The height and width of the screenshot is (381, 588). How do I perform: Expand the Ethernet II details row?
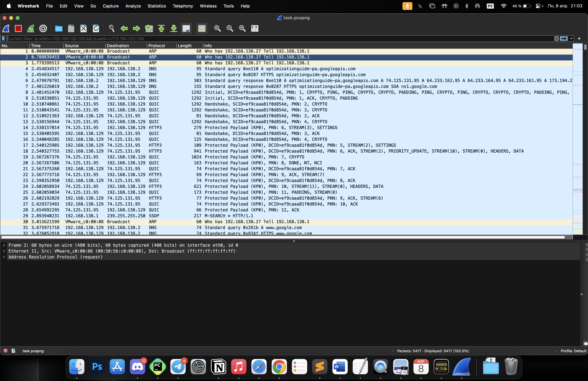click(x=4, y=251)
